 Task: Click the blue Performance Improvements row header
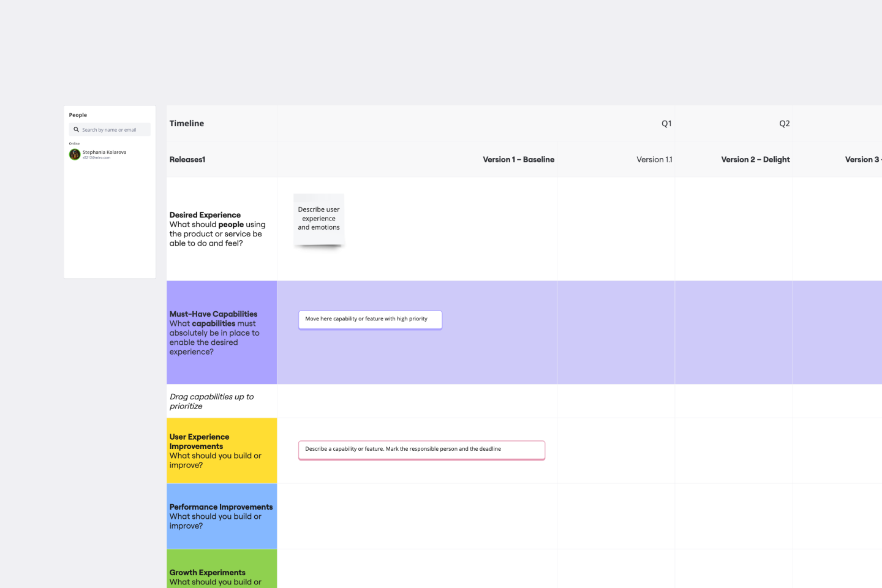pos(221,516)
